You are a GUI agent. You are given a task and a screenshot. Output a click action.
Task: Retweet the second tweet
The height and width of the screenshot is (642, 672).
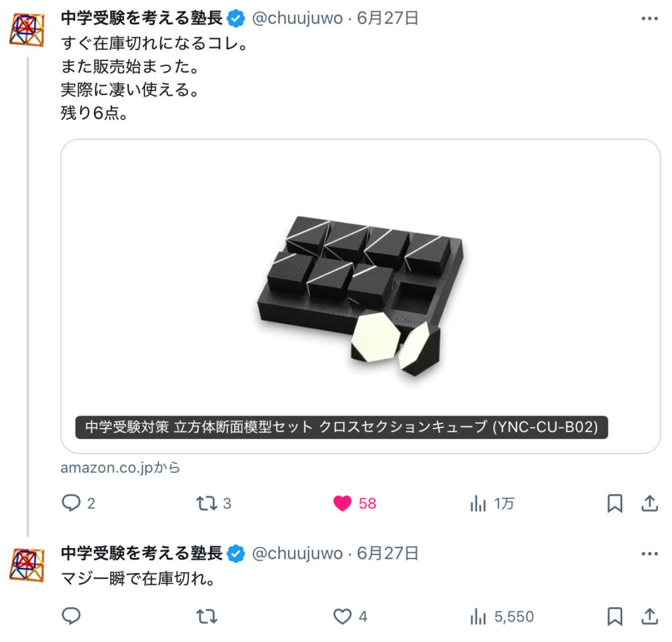(x=207, y=616)
